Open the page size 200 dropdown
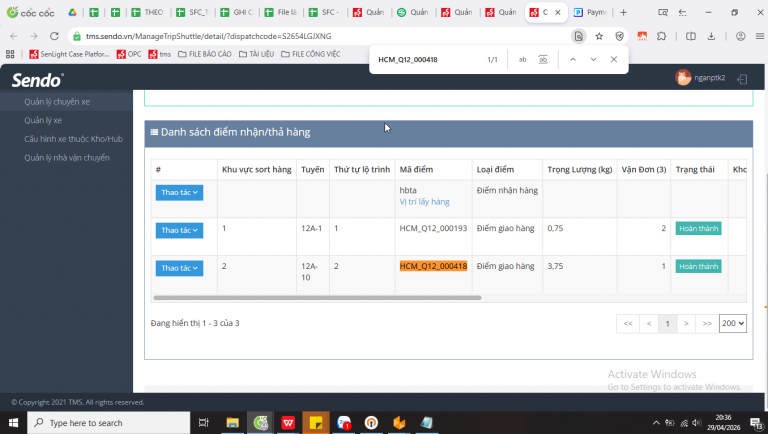The width and height of the screenshot is (768, 434). (733, 323)
